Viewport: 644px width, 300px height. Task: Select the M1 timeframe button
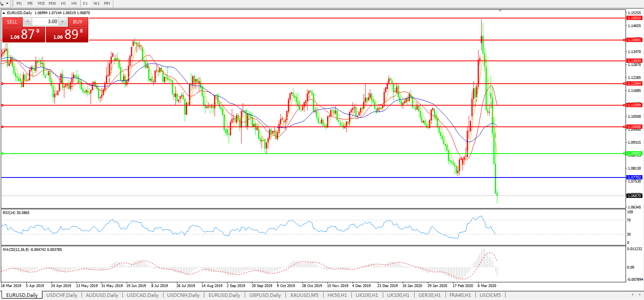19,4
